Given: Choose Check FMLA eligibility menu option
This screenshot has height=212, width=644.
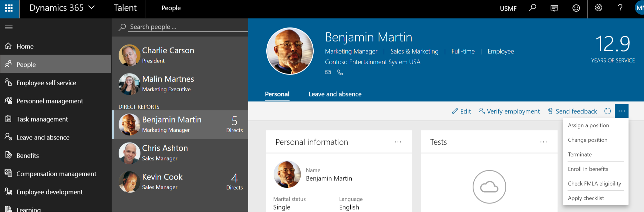Looking at the screenshot, I should pos(594,183).
